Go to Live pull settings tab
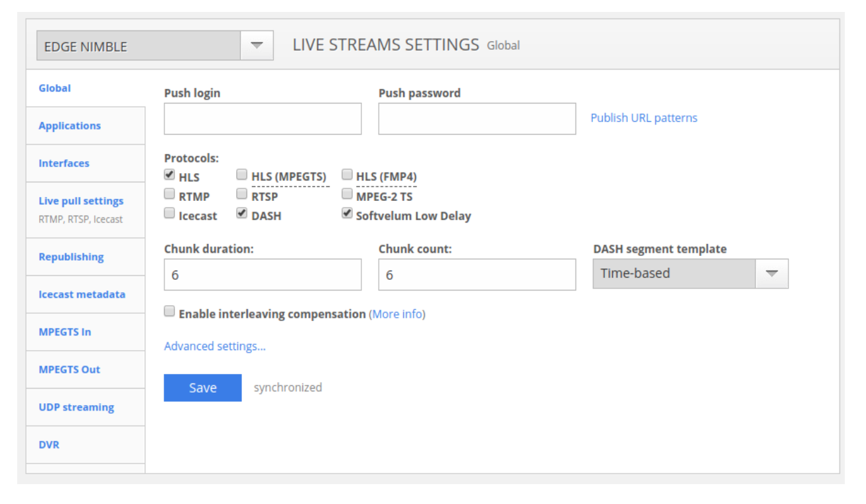 coord(81,201)
